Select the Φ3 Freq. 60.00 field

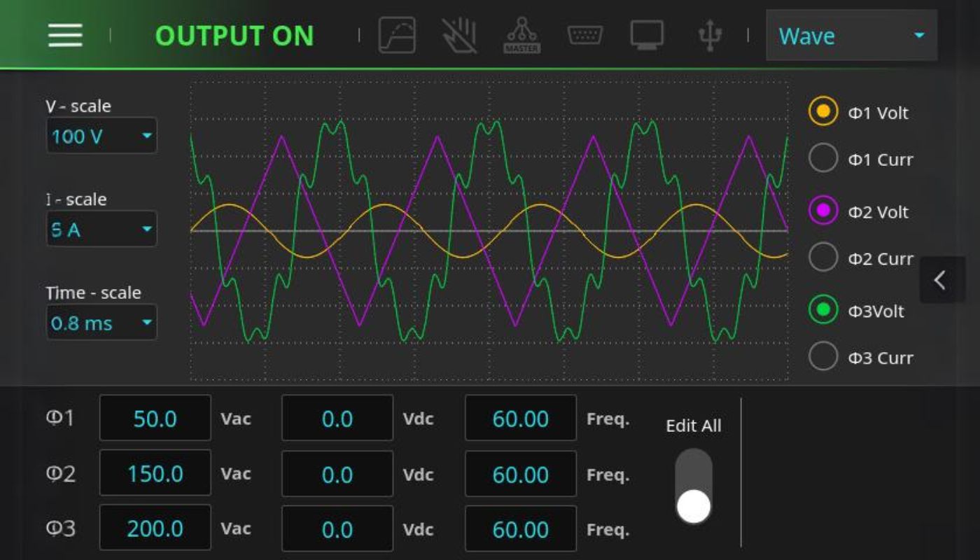tap(521, 529)
